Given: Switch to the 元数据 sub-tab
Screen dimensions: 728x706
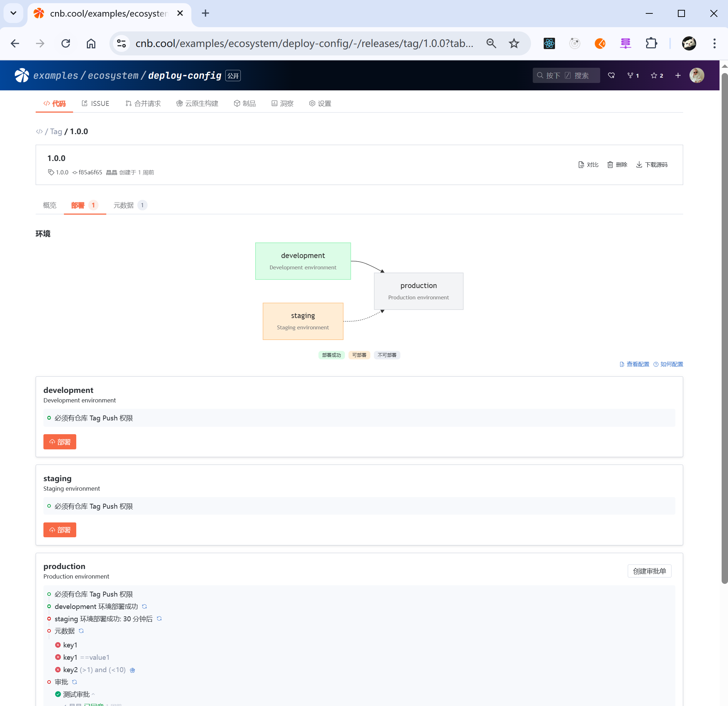Looking at the screenshot, I should click(x=130, y=205).
